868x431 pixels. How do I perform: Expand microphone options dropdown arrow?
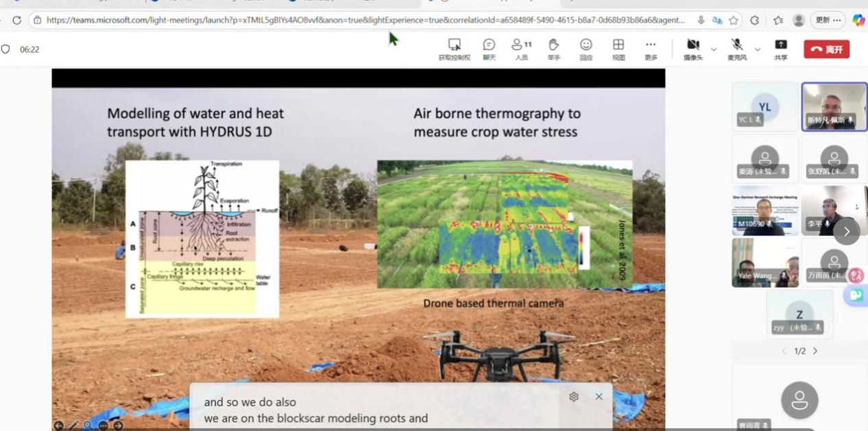pos(758,49)
